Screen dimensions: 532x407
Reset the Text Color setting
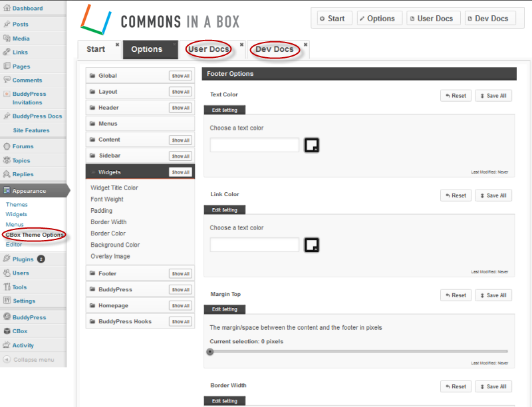456,96
